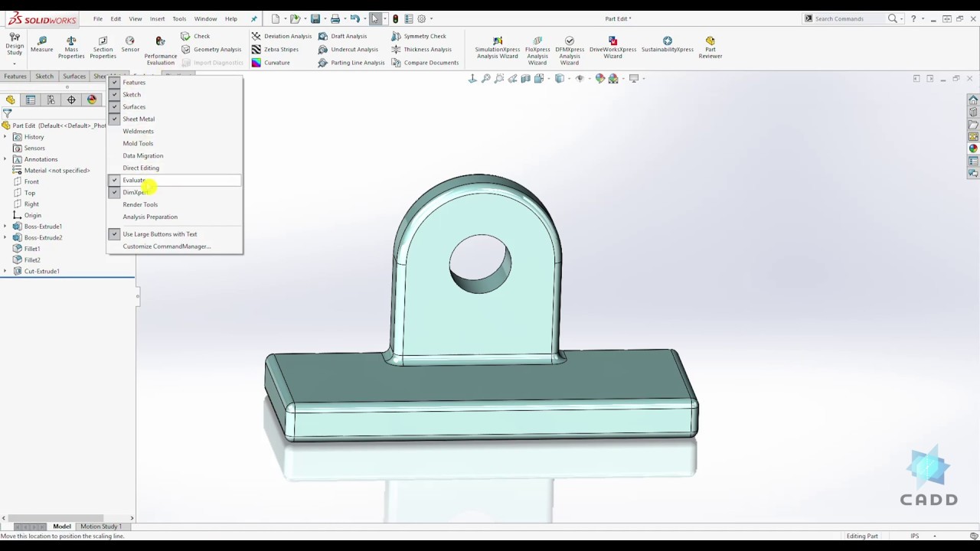Launch DFMXpress Analysis Wizard

(570, 51)
